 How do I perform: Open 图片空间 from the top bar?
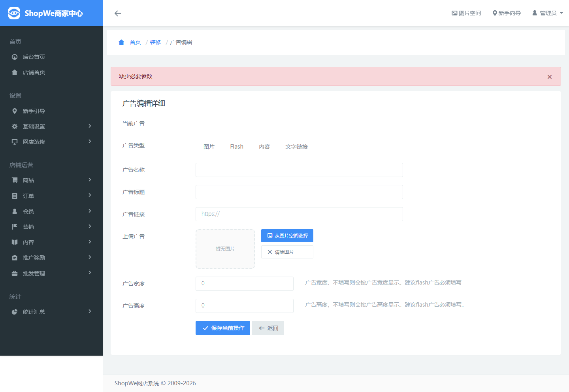tap(466, 13)
